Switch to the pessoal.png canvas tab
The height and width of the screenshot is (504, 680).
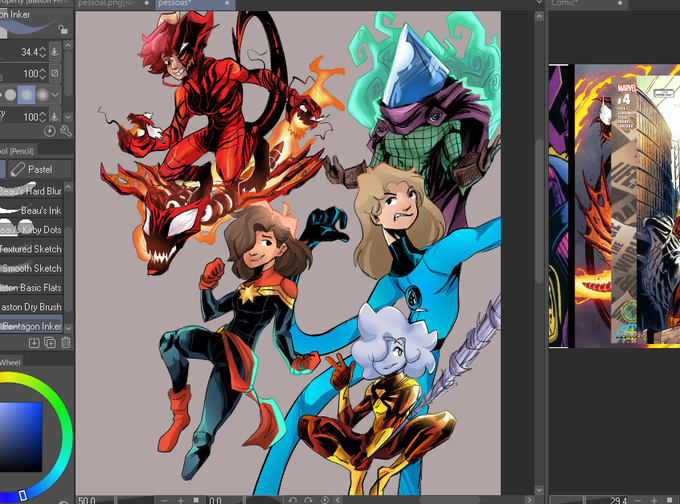114,4
